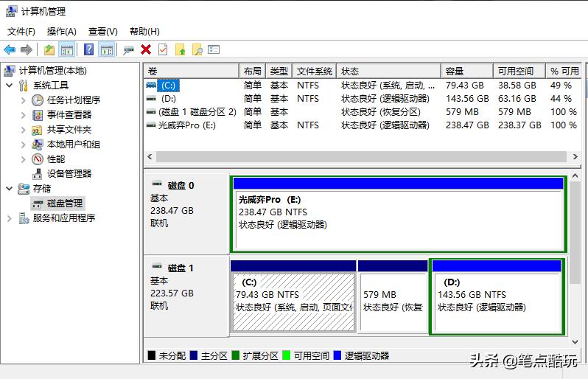Collapse the 存储 tree node
The height and width of the screenshot is (379, 588).
coord(10,188)
